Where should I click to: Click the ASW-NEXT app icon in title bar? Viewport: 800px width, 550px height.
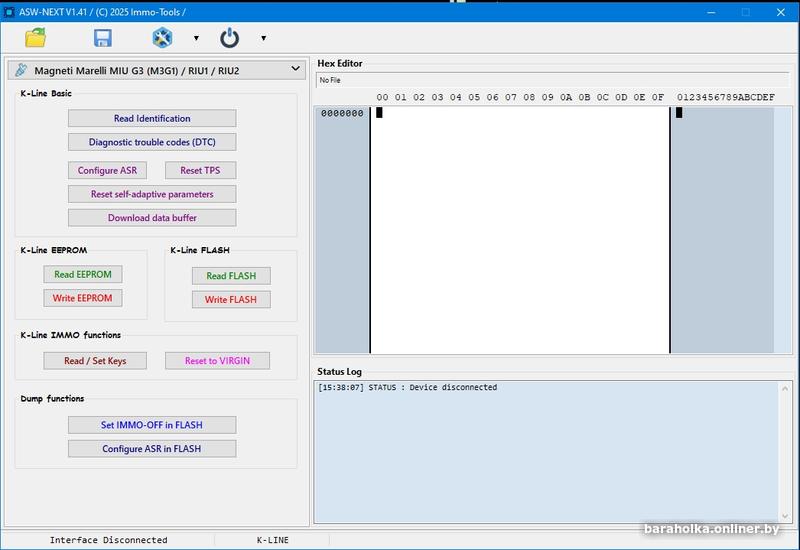[8, 12]
